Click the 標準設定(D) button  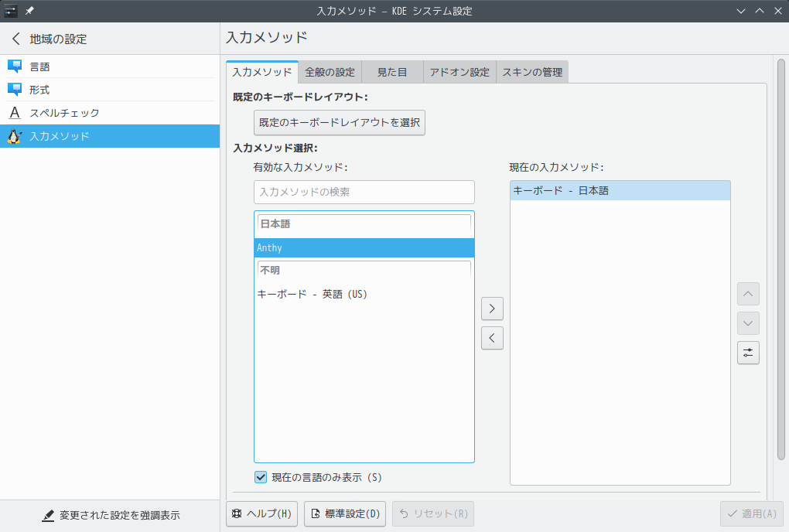coord(345,514)
